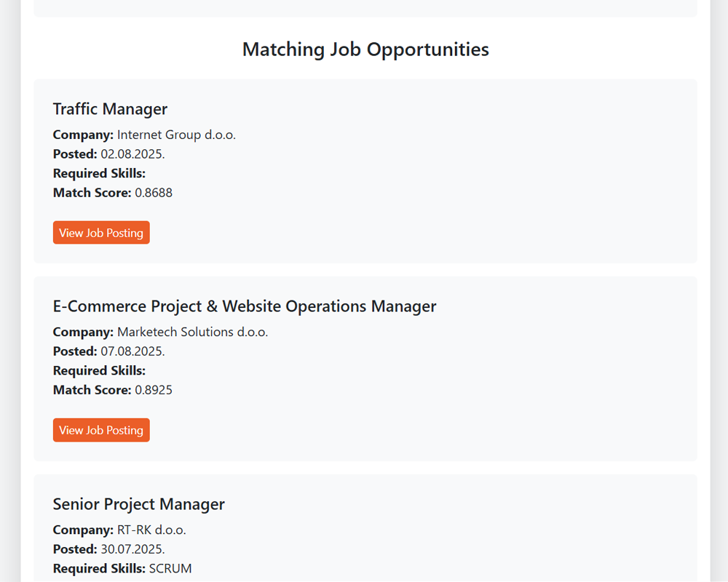Click Match Score label in E-Commerce card
This screenshot has width=728, height=582.
click(92, 390)
